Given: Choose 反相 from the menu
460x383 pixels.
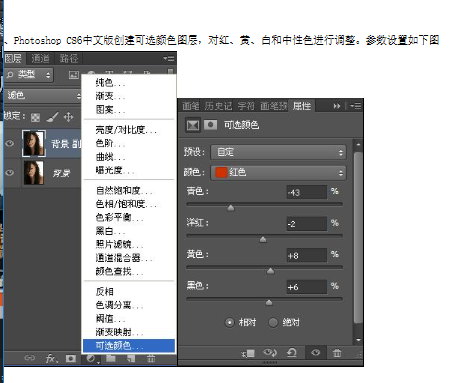Looking at the screenshot, I should [129, 292].
